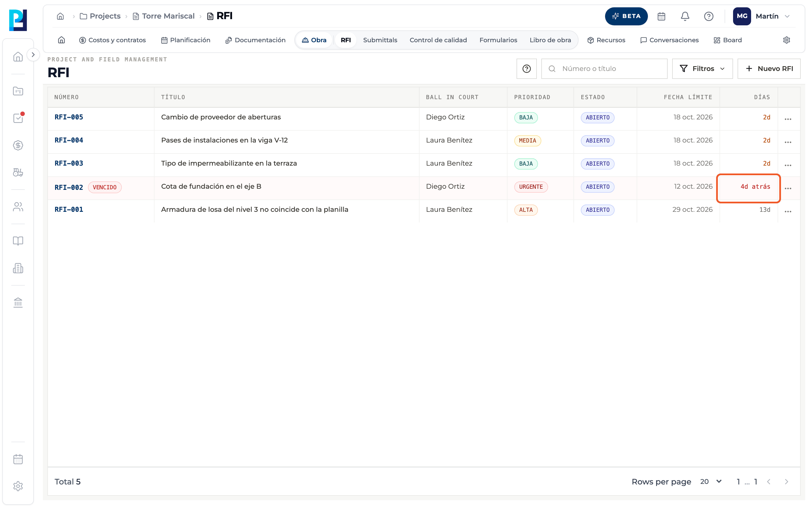Switch to the Submittals tab
Image resolution: width=812 pixels, height=507 pixels.
380,40
